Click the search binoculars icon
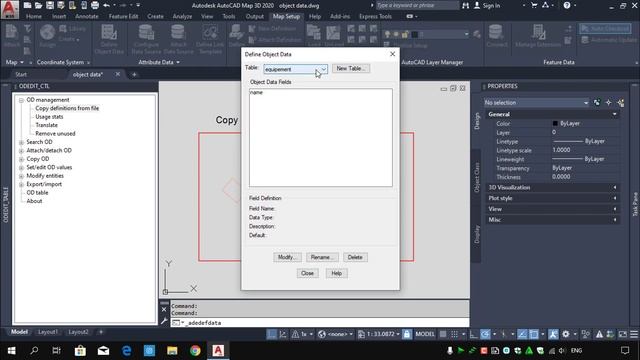 [x=466, y=5]
